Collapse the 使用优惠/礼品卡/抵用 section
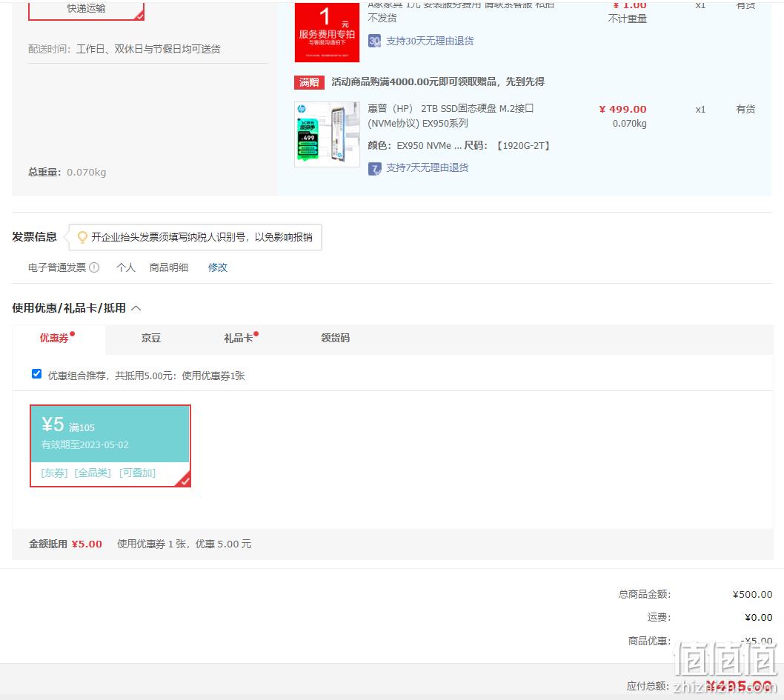 (136, 308)
